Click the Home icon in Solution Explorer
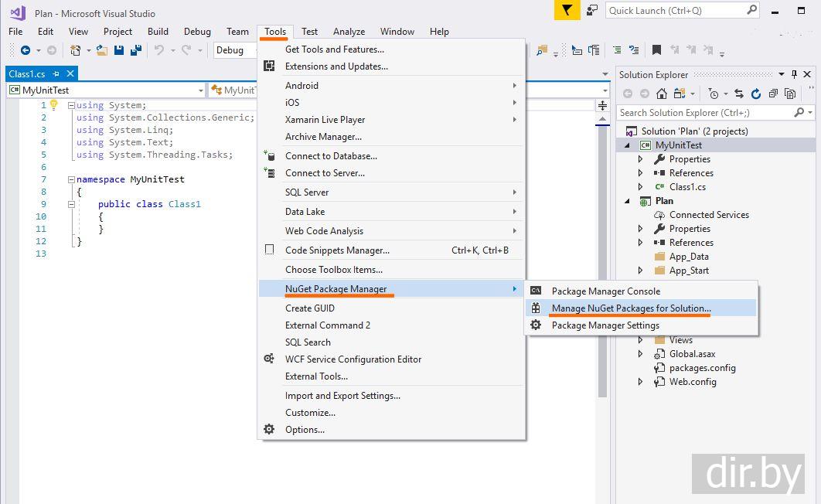 [661, 94]
